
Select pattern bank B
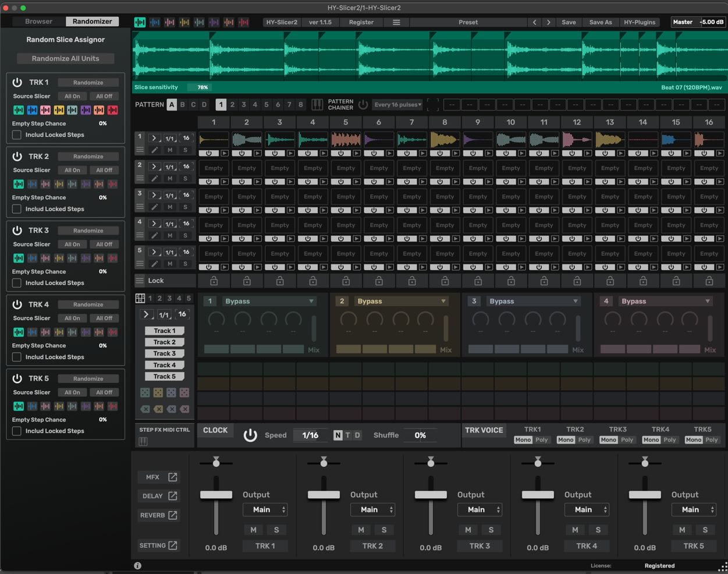pyautogui.click(x=183, y=105)
